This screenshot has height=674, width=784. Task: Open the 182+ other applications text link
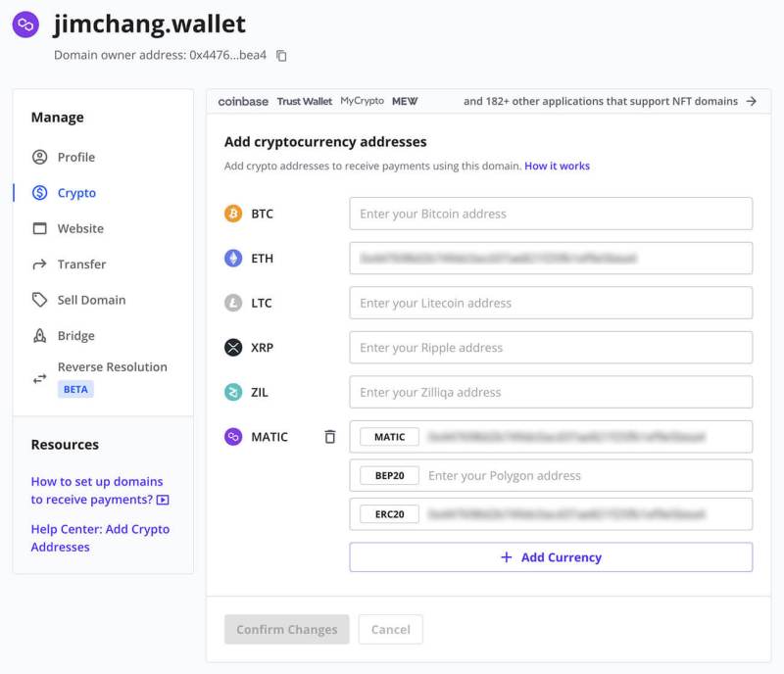click(x=601, y=102)
